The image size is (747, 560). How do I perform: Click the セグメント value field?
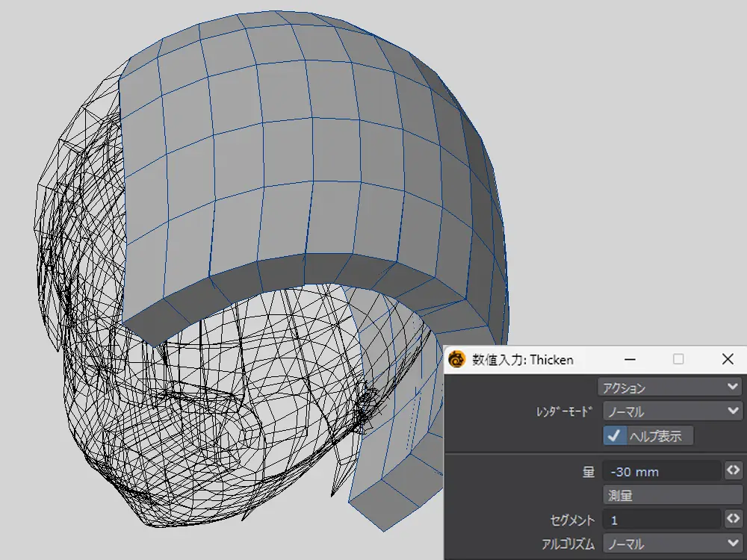[660, 519]
